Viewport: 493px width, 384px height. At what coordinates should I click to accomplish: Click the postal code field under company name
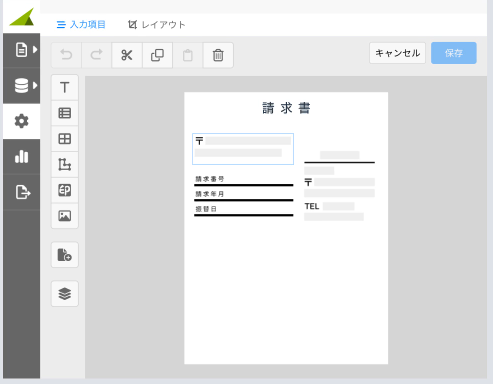344,182
